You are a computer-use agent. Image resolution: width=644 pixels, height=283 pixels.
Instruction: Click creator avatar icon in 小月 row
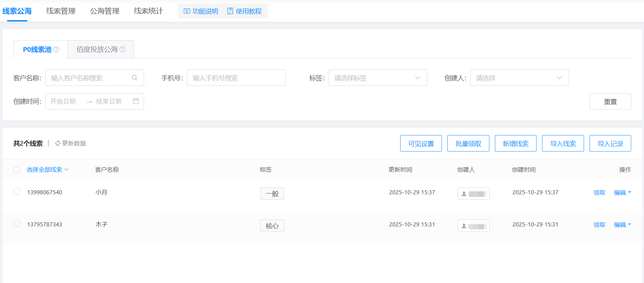464,194
